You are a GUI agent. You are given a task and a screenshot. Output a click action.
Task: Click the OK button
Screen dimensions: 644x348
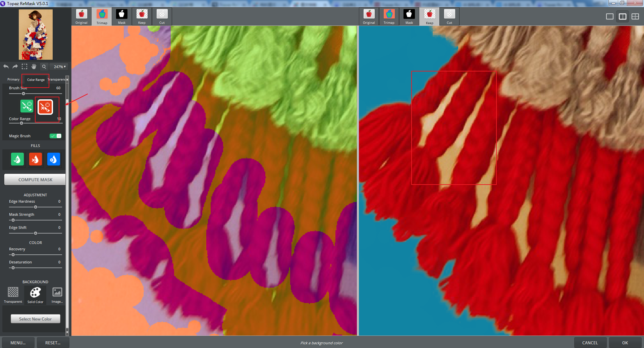pos(625,343)
